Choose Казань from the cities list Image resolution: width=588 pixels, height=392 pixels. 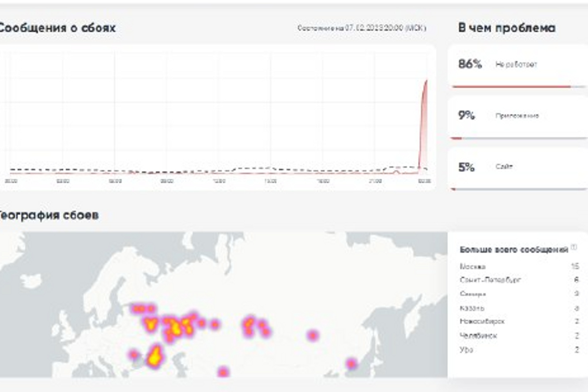[x=472, y=308]
